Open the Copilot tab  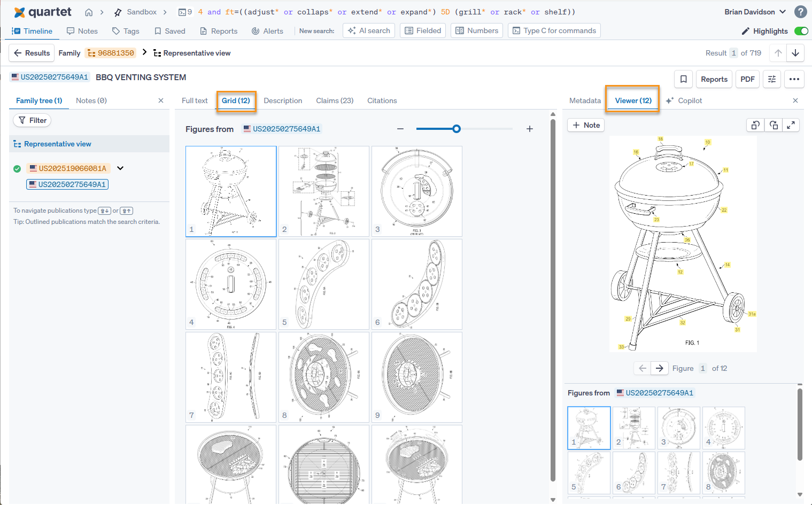point(684,100)
